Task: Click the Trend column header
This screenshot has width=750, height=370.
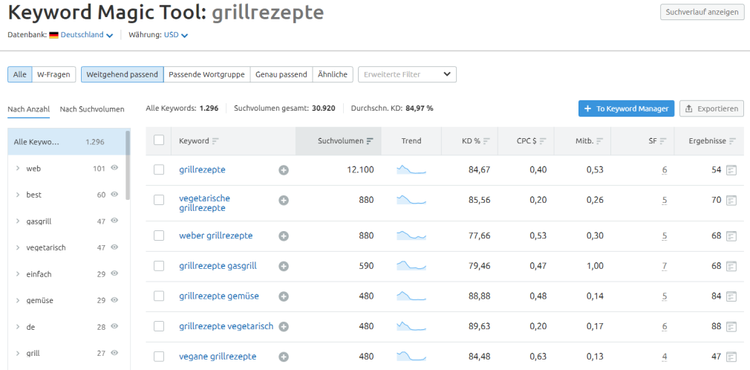Action: click(x=411, y=141)
